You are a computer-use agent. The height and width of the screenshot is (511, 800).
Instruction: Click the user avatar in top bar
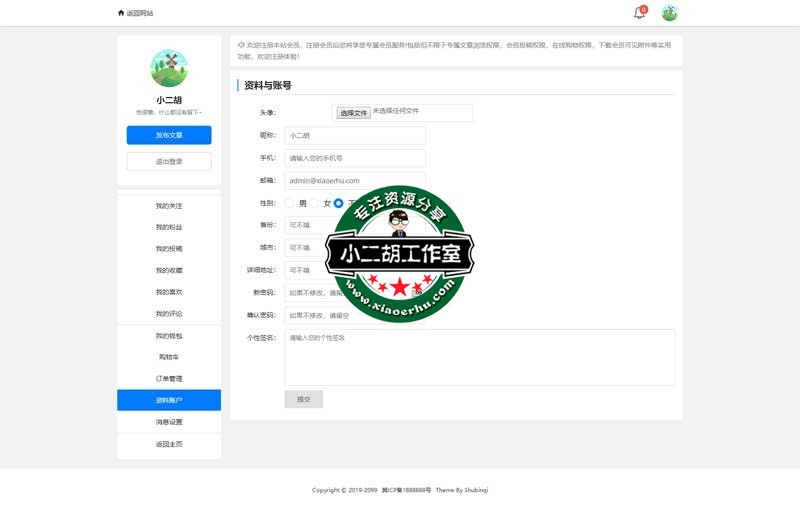(669, 13)
